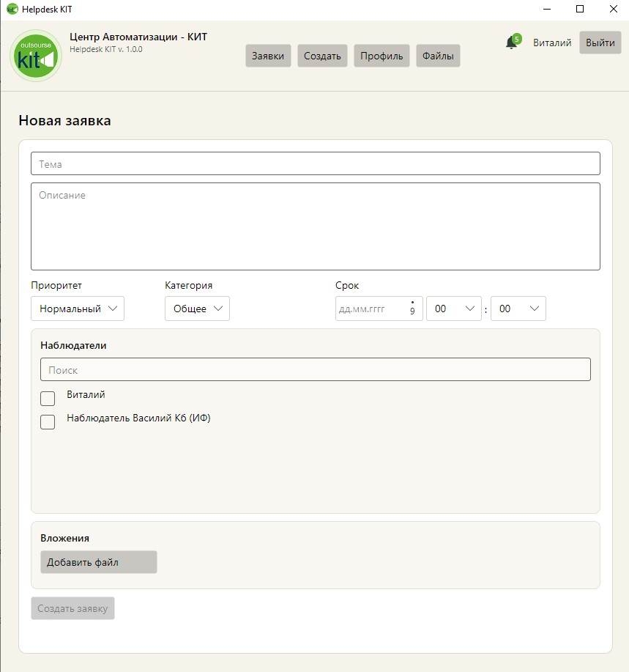Open the hours dropdown for deadline
This screenshot has height=672, width=629.
tap(454, 309)
